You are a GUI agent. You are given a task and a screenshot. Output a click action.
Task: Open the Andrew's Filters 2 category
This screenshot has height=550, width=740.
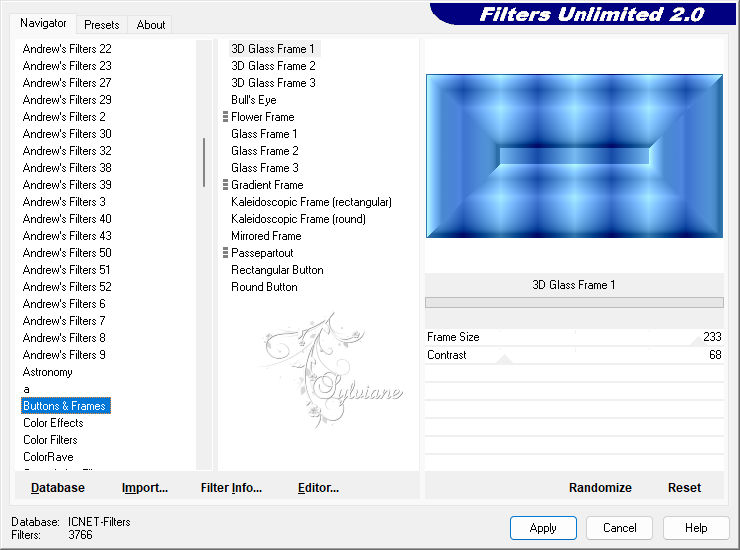click(64, 117)
